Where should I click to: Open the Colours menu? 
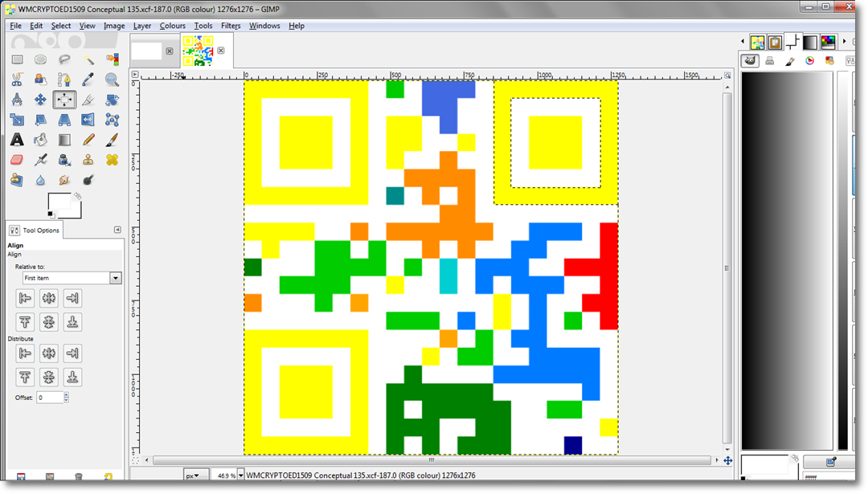point(173,26)
